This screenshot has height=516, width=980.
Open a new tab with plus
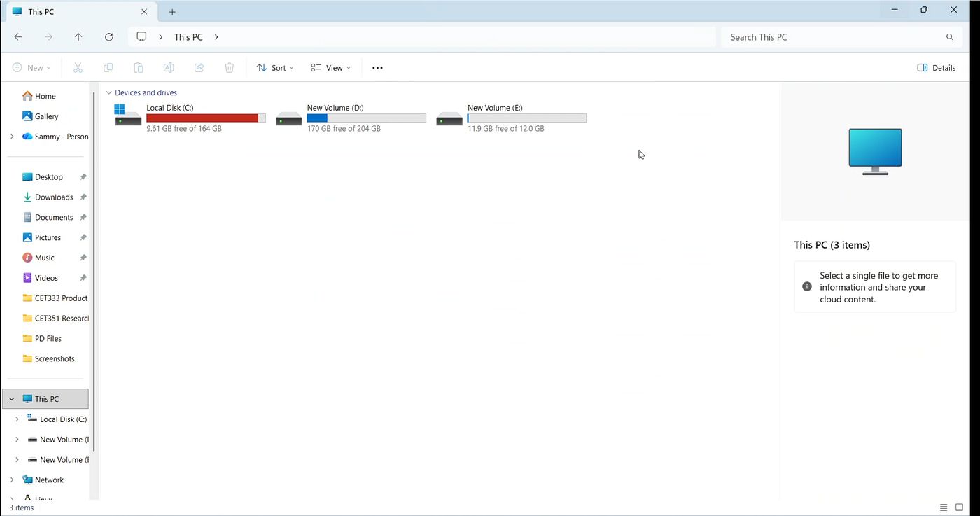[x=172, y=12]
